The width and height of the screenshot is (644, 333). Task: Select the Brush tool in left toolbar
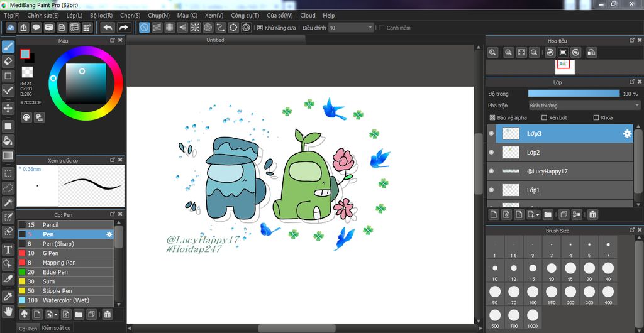coord(8,46)
